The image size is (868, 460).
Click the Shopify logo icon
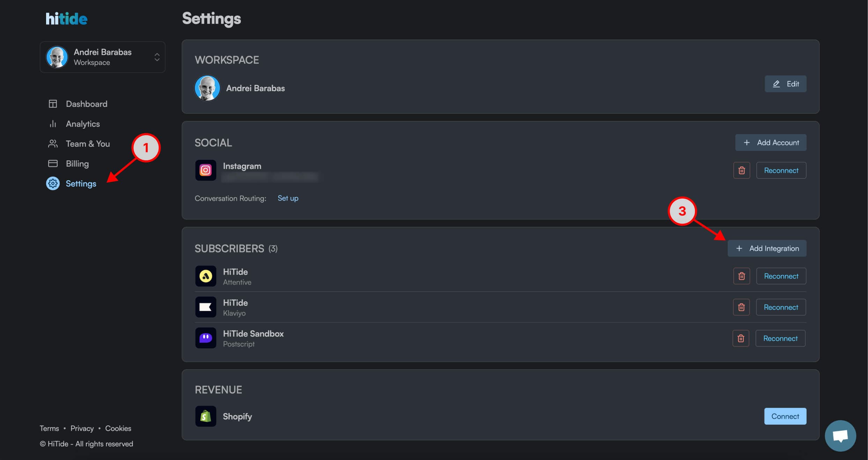point(205,416)
